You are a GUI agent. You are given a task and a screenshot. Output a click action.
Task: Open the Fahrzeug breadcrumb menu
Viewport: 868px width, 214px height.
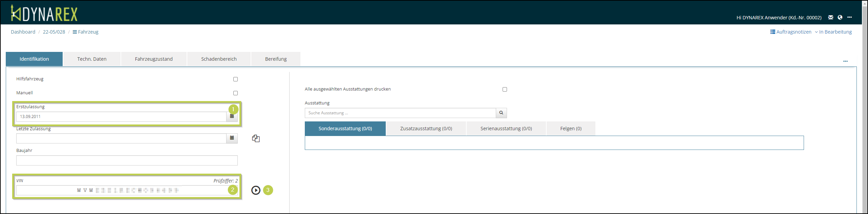(85, 32)
